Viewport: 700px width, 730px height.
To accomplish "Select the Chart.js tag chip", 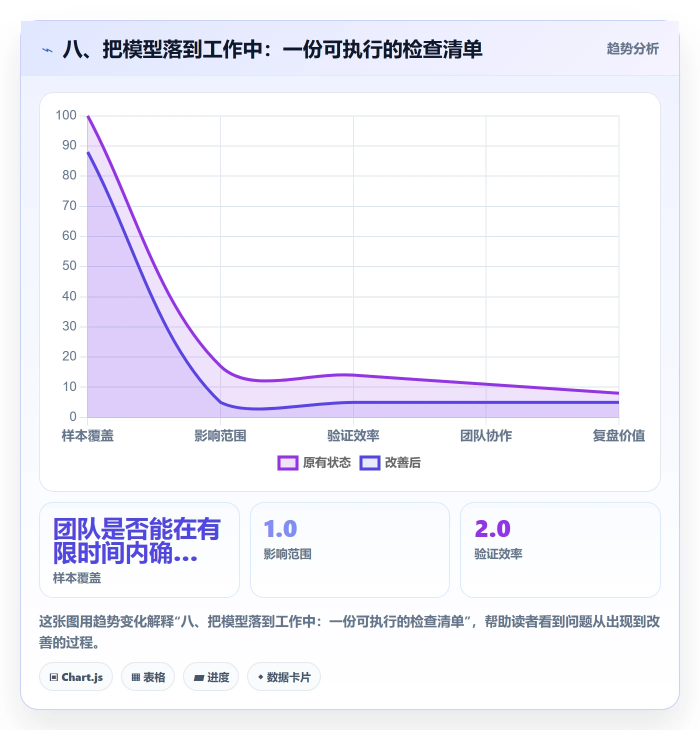I will click(x=76, y=677).
